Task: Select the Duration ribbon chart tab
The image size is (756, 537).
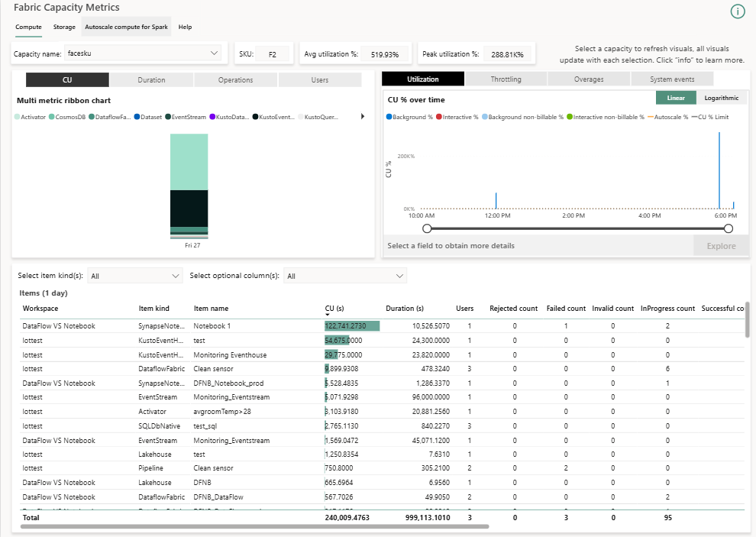Action: [151, 79]
